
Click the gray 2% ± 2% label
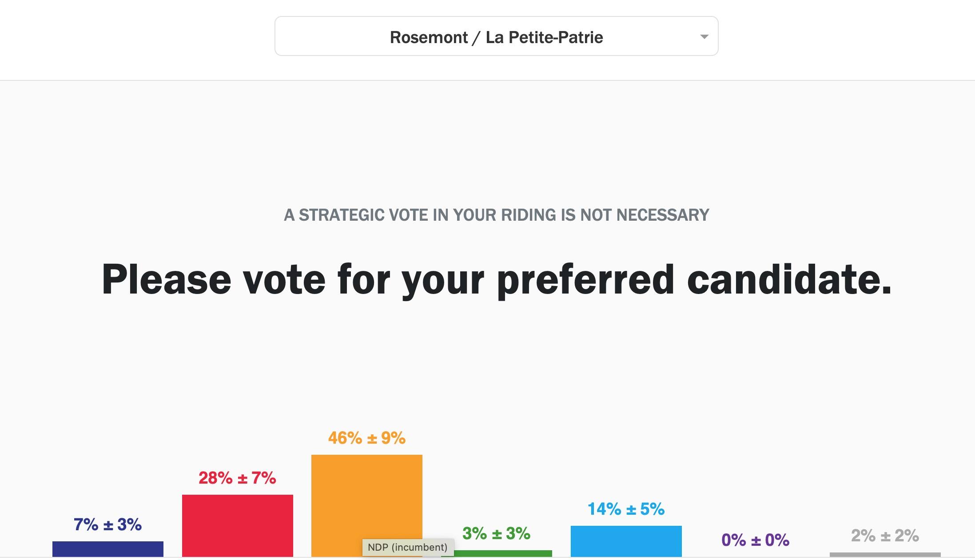pos(885,536)
